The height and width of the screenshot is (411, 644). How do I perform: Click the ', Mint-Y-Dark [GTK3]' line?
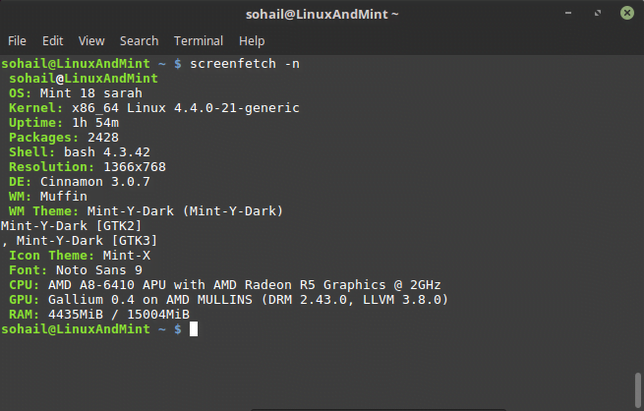coord(79,241)
